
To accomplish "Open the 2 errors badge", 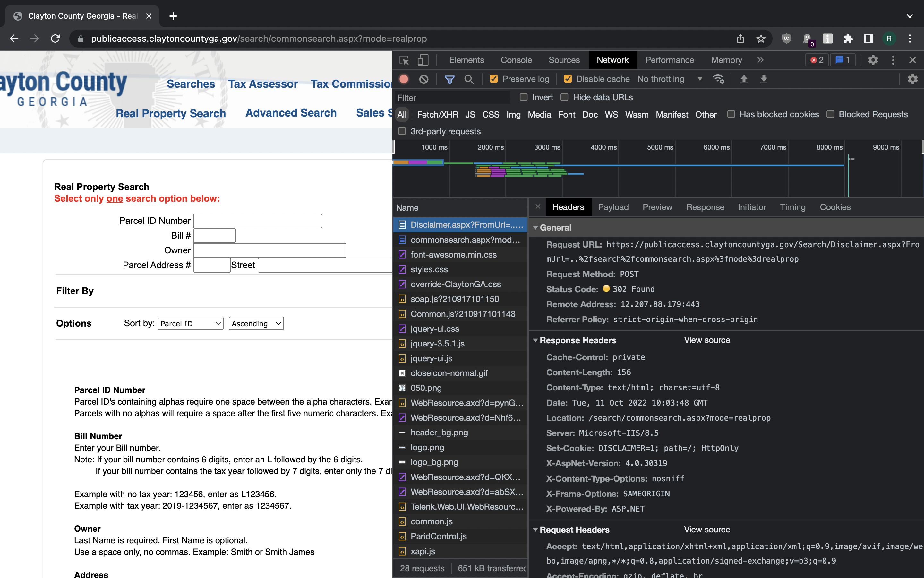I will (x=817, y=60).
